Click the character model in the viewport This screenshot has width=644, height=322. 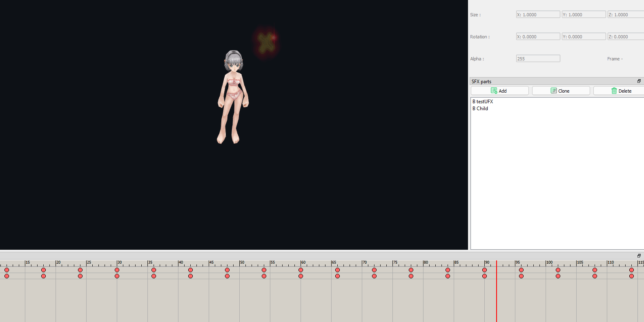233,97
